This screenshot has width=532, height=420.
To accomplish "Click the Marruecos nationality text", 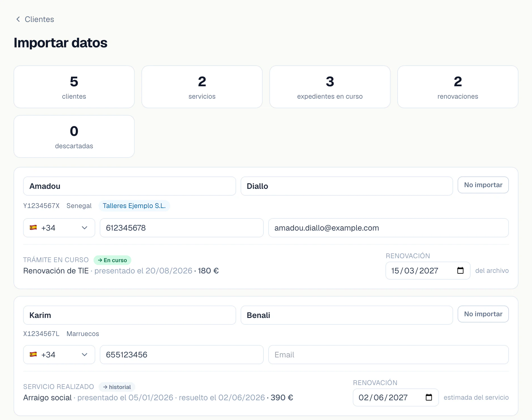I will click(x=83, y=334).
